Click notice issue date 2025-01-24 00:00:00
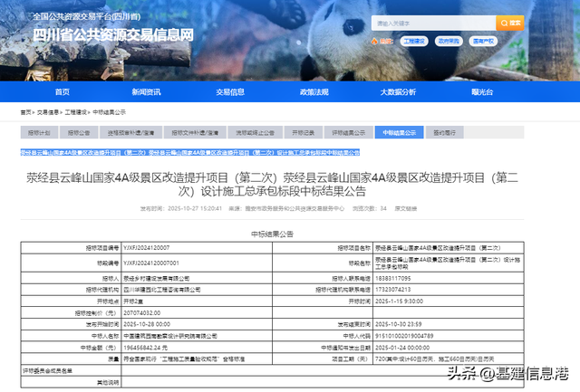 (x=402, y=348)
